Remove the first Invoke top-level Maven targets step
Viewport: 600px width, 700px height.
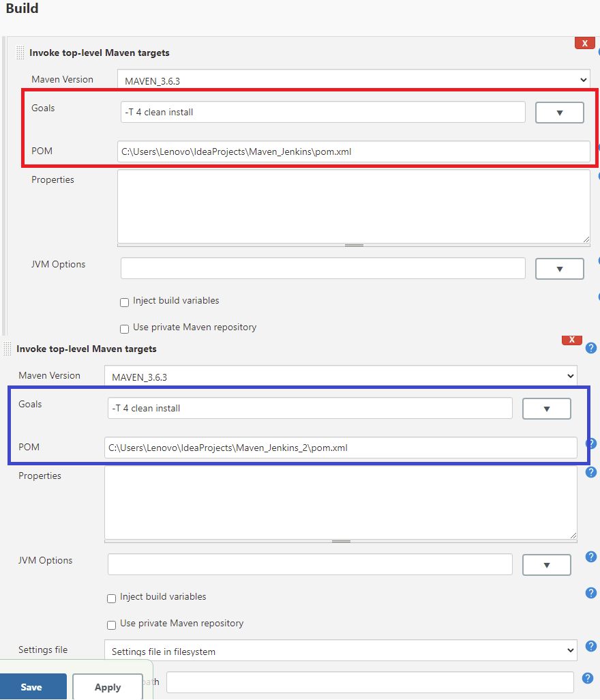point(584,42)
